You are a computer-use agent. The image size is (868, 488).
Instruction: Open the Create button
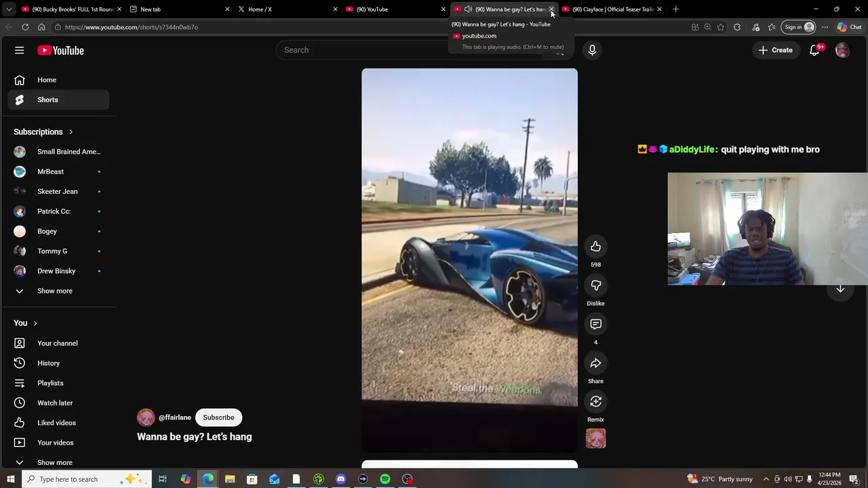pyautogui.click(x=775, y=50)
